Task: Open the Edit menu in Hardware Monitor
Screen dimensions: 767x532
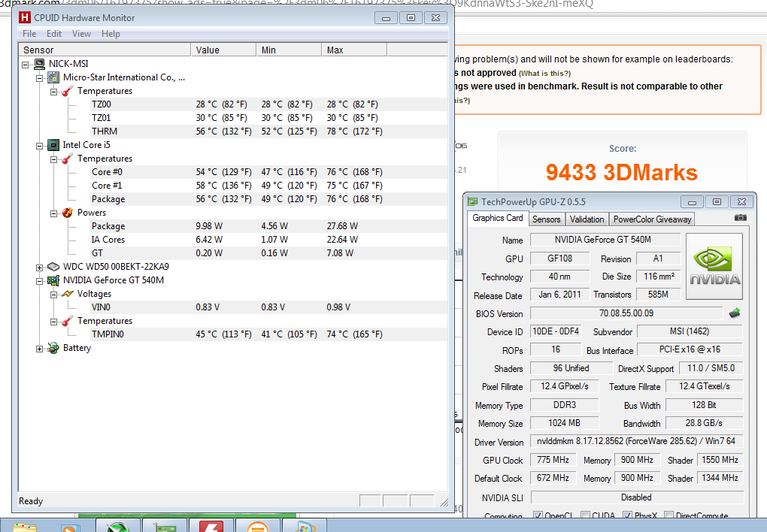Action: click(54, 34)
